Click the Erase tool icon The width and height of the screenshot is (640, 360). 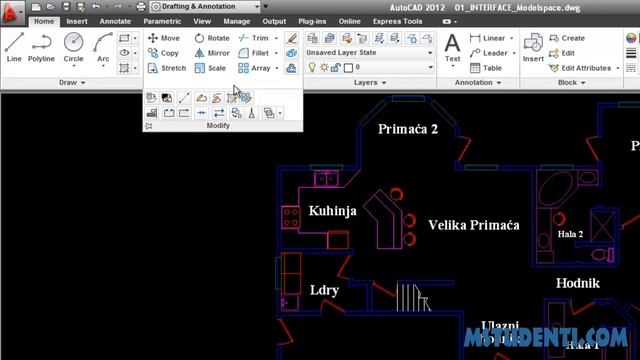(291, 38)
